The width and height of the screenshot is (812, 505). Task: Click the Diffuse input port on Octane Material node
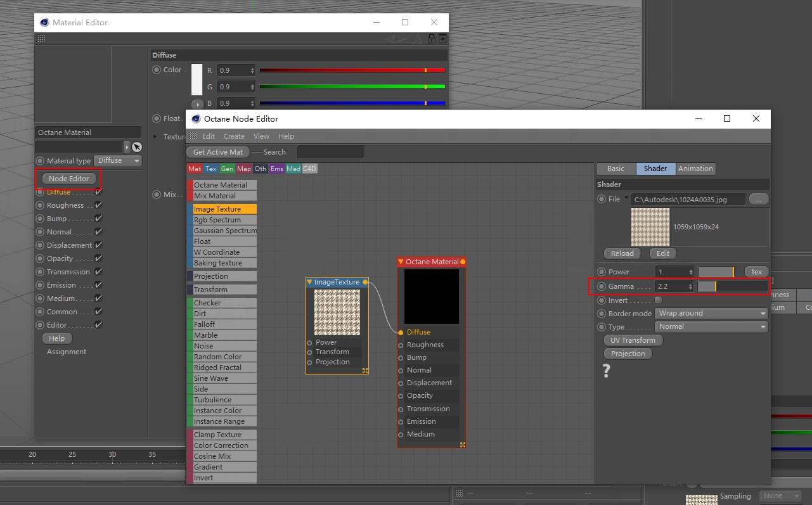click(401, 332)
